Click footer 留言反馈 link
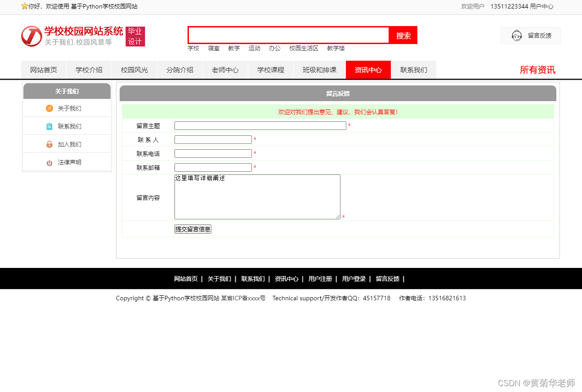The width and height of the screenshot is (582, 392). 388,279
